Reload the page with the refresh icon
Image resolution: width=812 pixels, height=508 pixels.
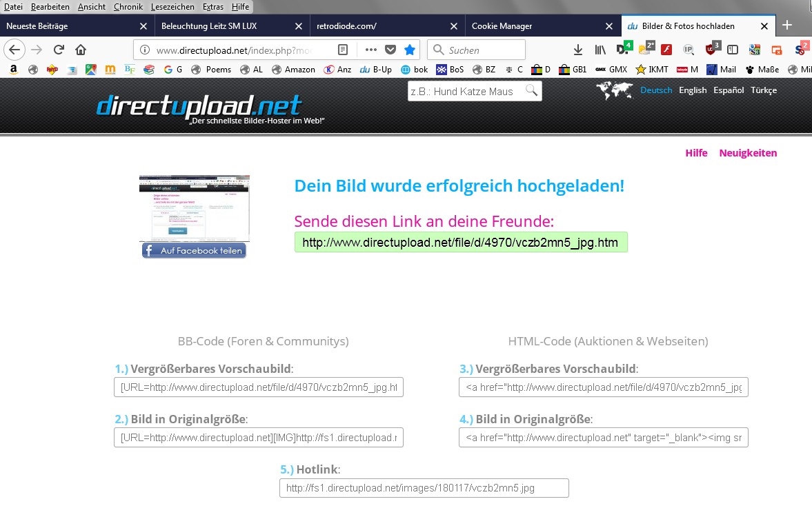[x=59, y=50]
